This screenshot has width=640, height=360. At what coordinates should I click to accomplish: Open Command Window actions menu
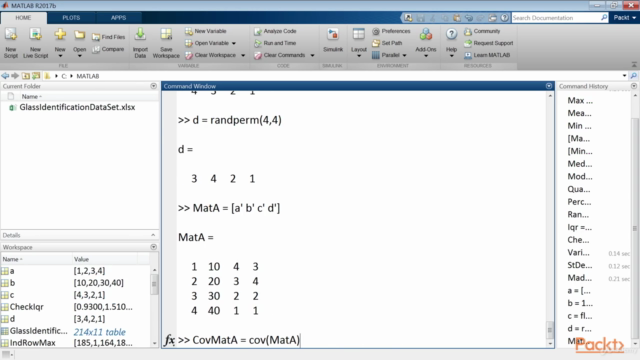549,86
